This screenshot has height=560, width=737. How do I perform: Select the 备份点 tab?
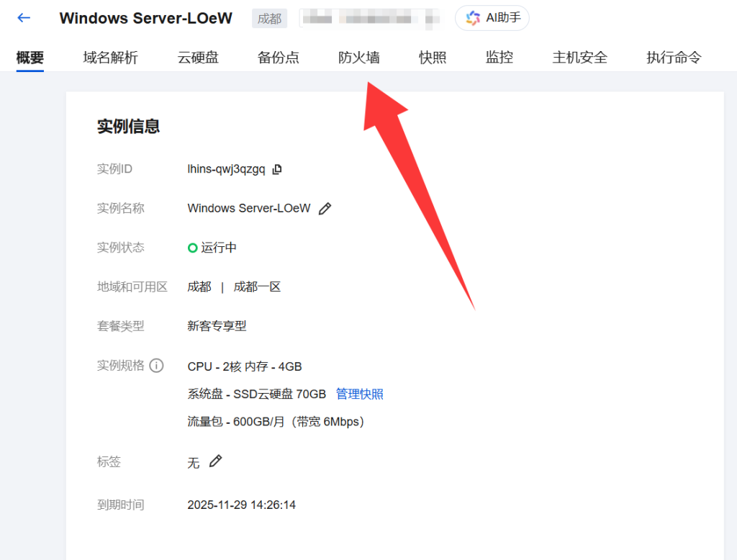pyautogui.click(x=278, y=58)
